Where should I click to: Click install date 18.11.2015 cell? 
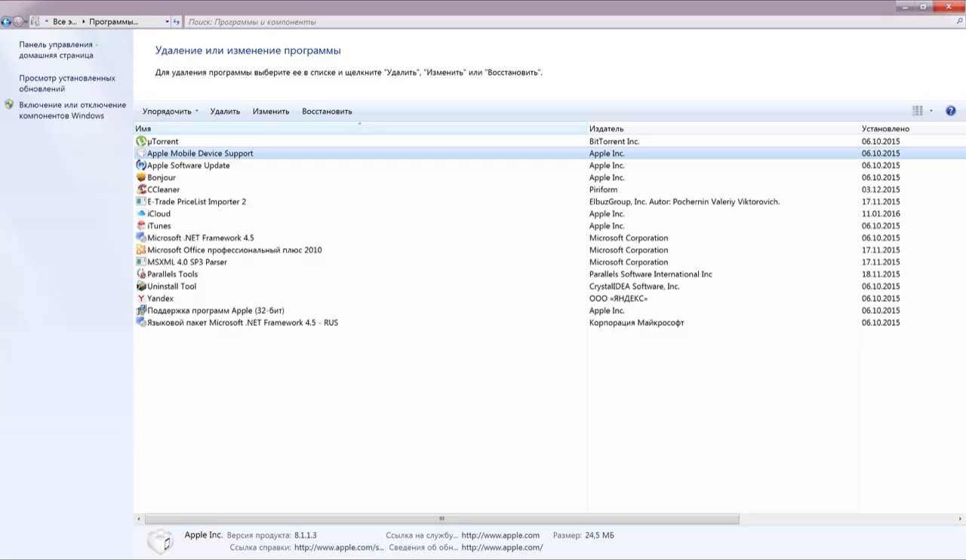click(881, 274)
